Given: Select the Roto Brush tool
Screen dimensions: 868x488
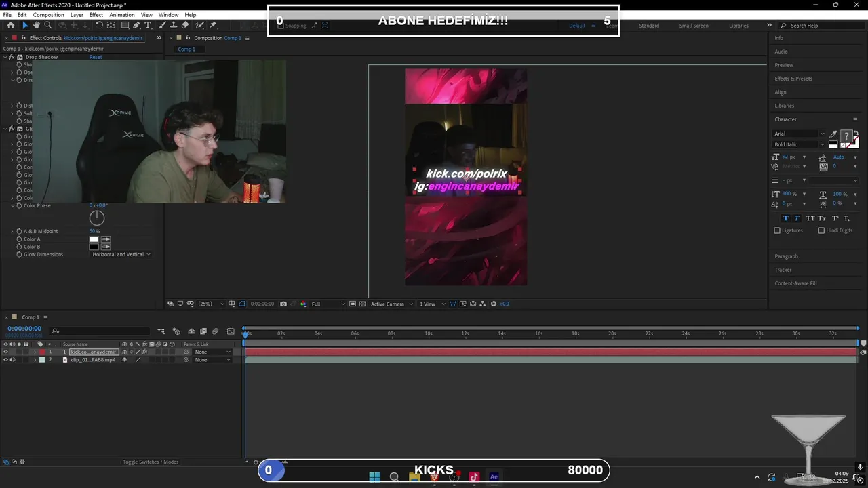Looking at the screenshot, I should (x=201, y=25).
